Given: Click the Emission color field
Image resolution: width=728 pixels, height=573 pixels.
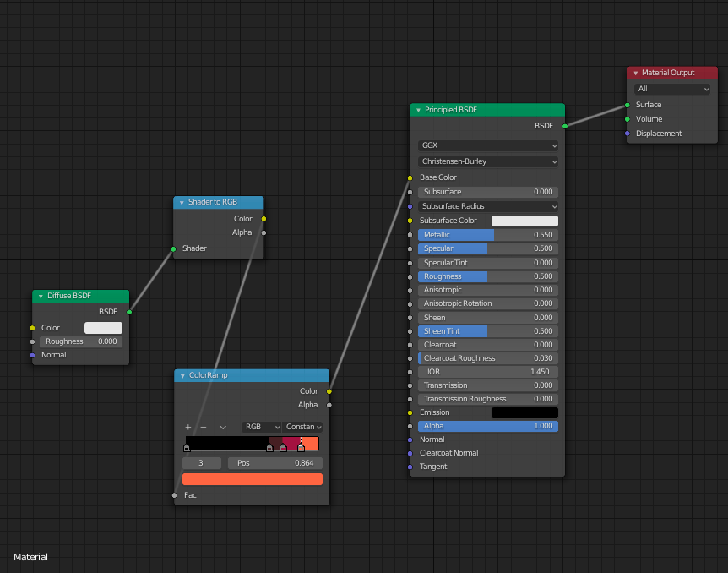Looking at the screenshot, I should click(524, 412).
